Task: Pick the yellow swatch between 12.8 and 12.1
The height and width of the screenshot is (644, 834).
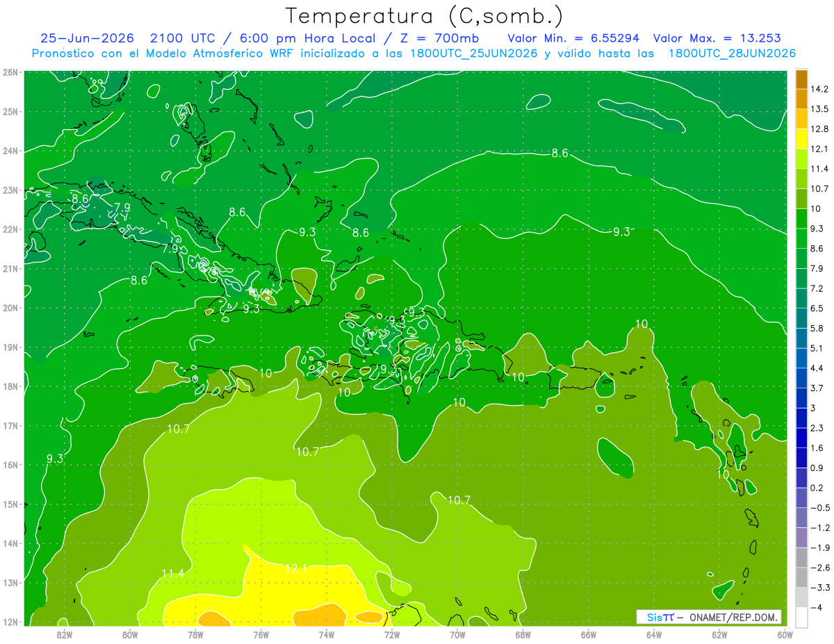Action: [801, 139]
